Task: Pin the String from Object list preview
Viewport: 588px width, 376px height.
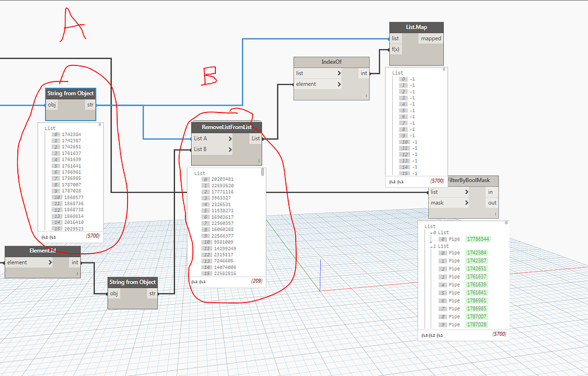Action: point(99,124)
